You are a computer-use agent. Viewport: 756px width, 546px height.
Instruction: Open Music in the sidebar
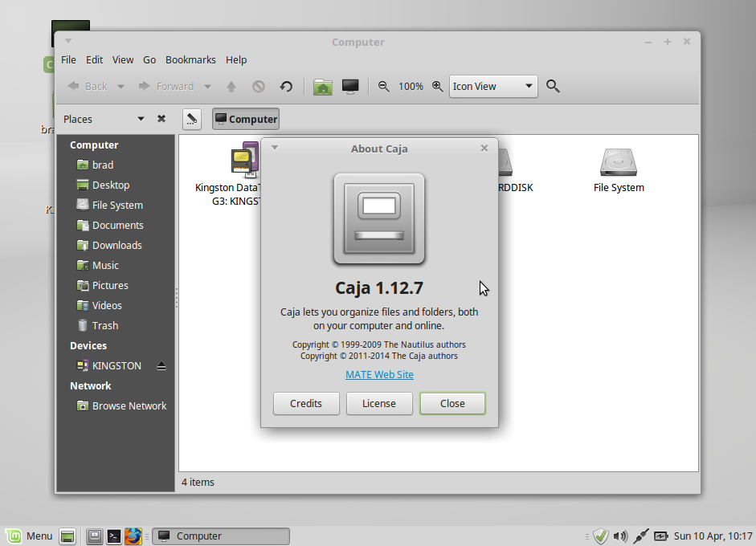[116, 266]
